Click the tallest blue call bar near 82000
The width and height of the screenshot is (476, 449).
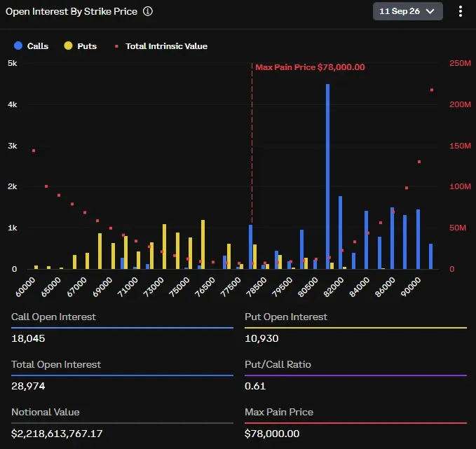[x=327, y=177]
